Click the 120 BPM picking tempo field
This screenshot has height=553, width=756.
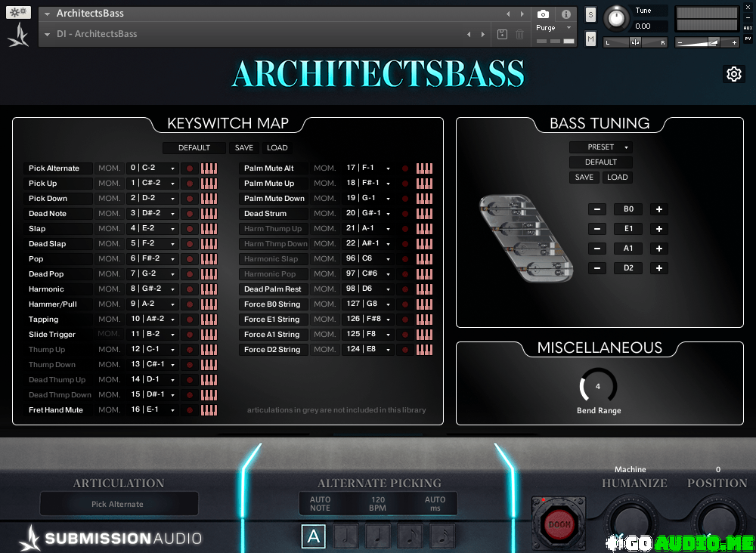pyautogui.click(x=378, y=504)
